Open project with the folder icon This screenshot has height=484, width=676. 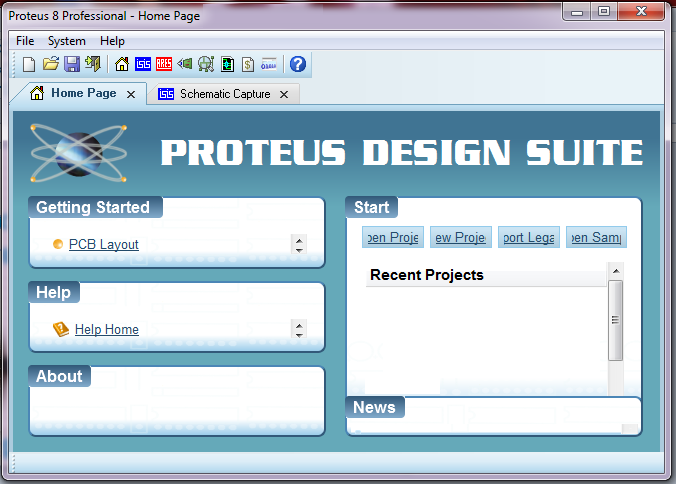[51, 64]
